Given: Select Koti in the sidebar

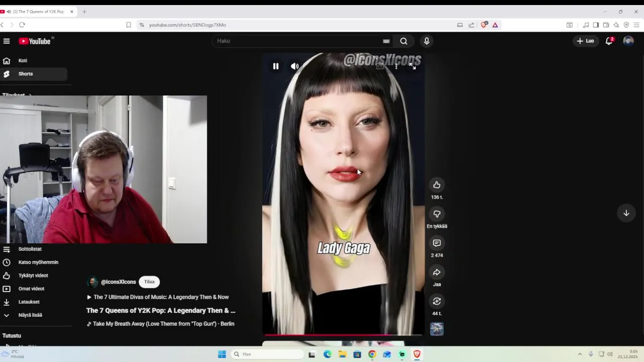Looking at the screenshot, I should (34, 60).
